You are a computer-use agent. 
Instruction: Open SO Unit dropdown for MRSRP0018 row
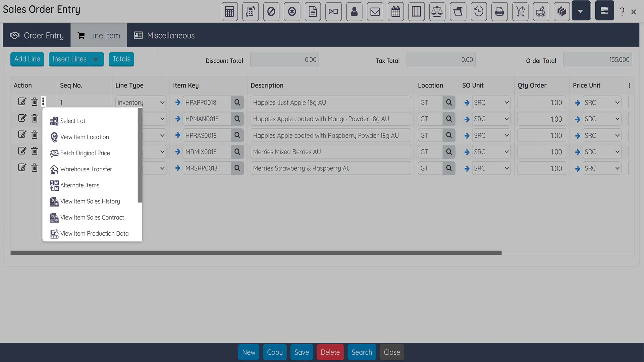point(491,168)
